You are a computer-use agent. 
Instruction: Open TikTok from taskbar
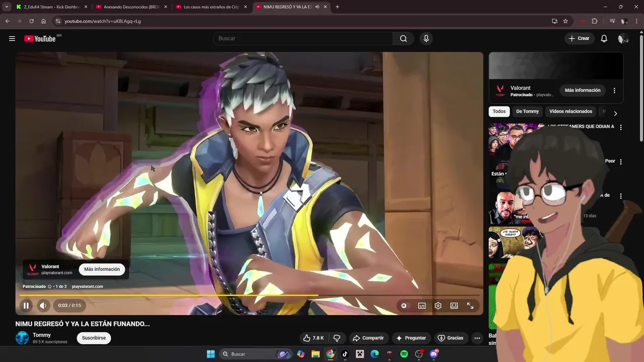click(x=345, y=354)
